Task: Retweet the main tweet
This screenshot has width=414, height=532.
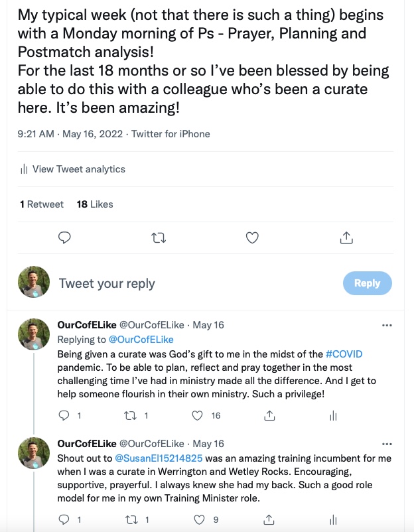Action: click(159, 237)
